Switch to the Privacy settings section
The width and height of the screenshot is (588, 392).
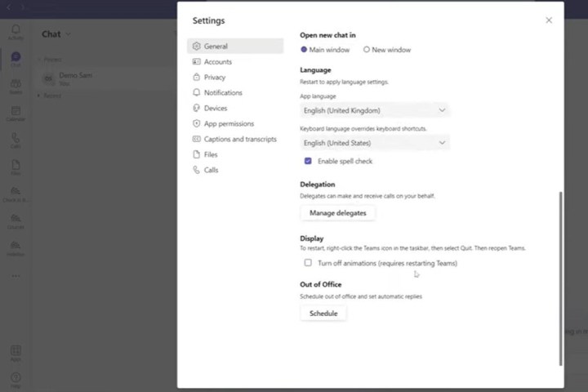tap(215, 78)
